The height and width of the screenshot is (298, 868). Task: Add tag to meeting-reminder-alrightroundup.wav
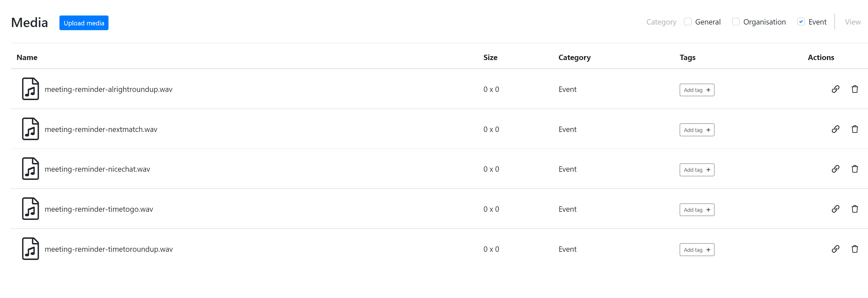click(696, 90)
